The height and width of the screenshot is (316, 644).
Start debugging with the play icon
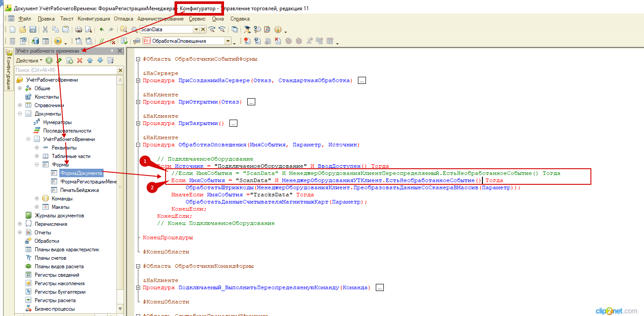pos(58,41)
